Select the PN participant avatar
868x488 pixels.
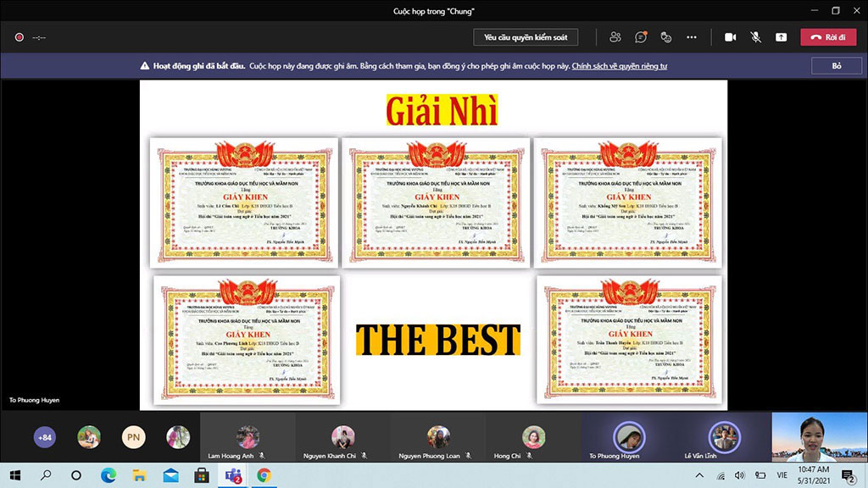[133, 437]
